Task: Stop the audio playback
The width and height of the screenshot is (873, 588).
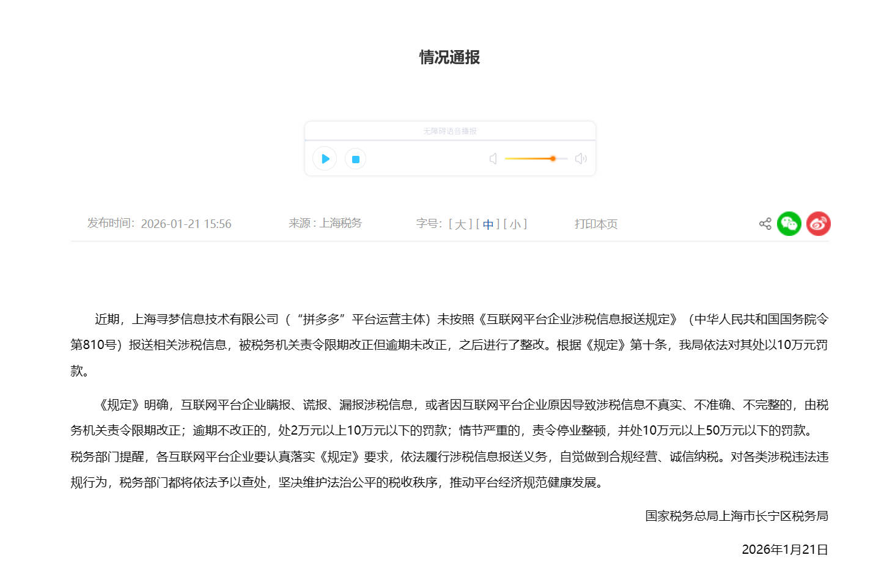Action: [x=356, y=158]
